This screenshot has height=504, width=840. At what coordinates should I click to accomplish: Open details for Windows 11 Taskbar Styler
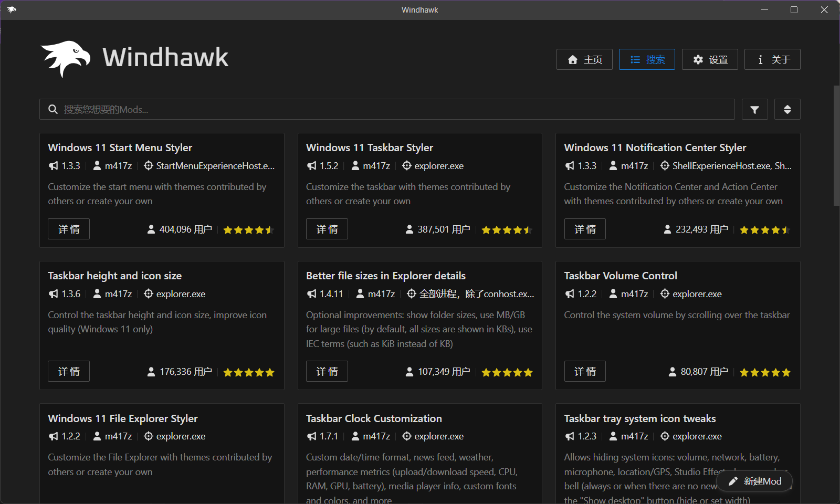point(327,229)
